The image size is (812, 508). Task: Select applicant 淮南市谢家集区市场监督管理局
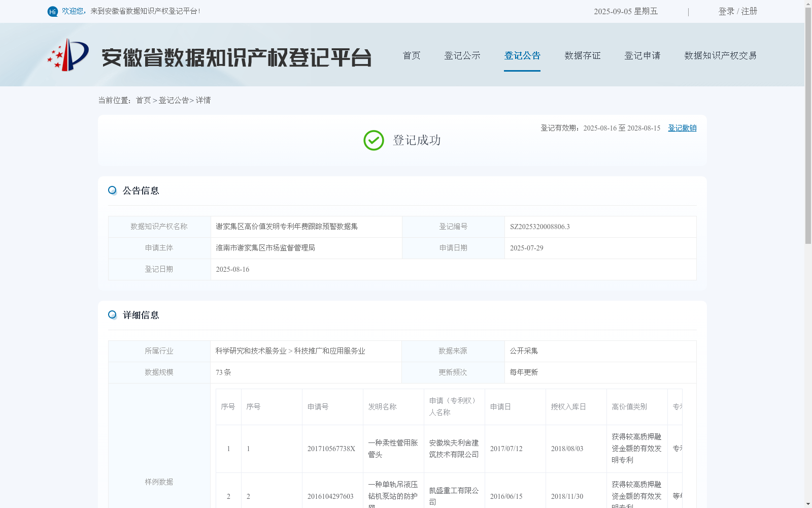click(x=265, y=248)
